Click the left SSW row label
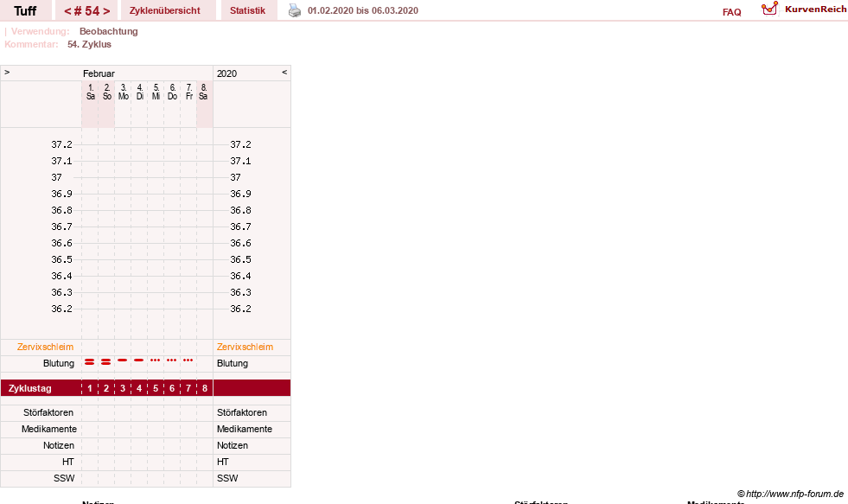848x504 pixels. coord(64,478)
